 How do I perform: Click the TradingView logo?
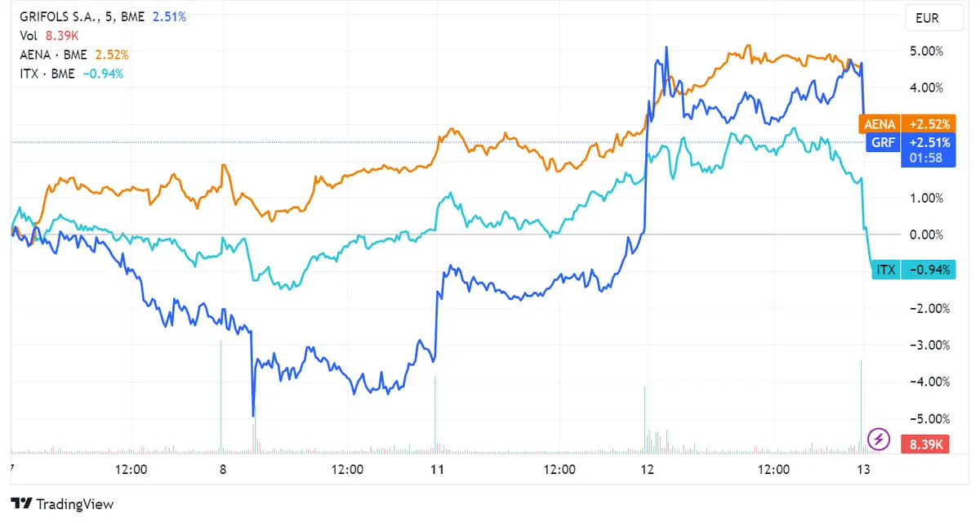pos(61,504)
